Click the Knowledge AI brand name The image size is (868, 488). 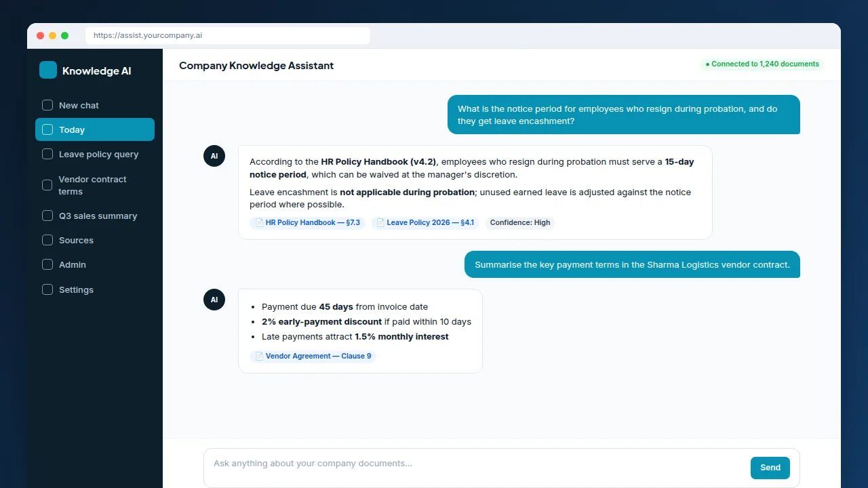click(x=97, y=70)
